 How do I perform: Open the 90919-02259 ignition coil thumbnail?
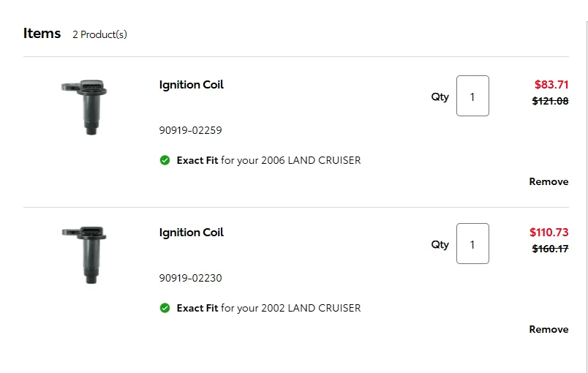click(86, 107)
